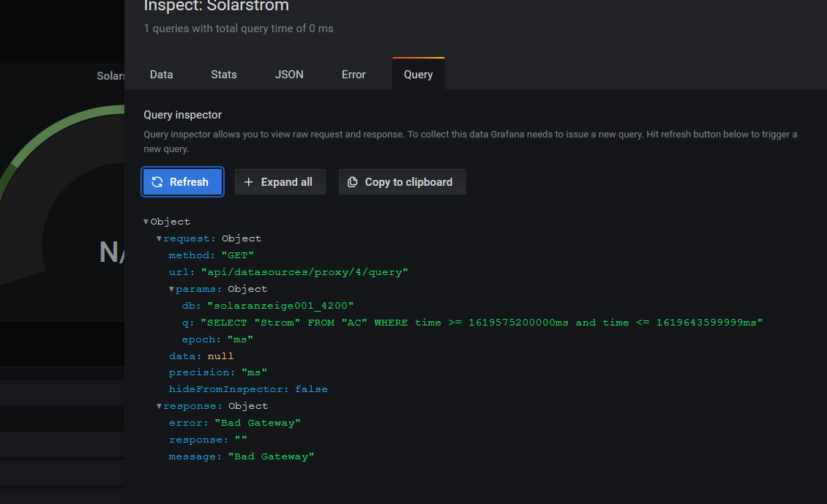Select the Query tab
The width and height of the screenshot is (827, 504).
[418, 75]
